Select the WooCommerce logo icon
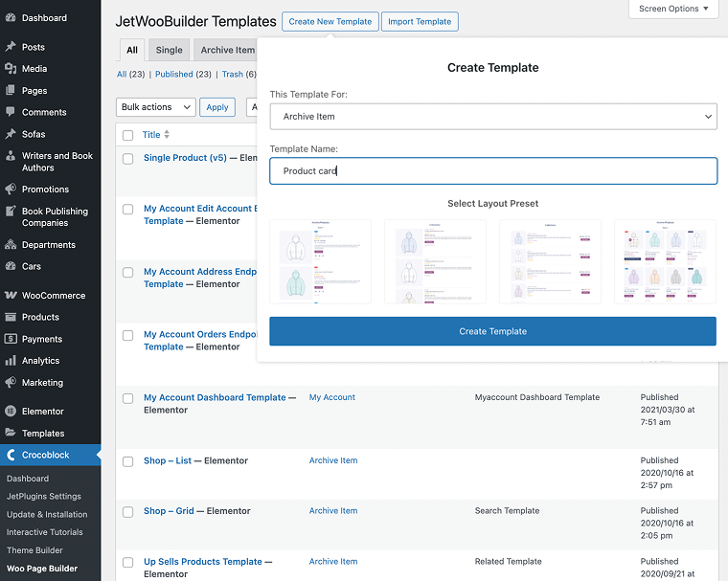This screenshot has height=581, width=728. [x=11, y=296]
